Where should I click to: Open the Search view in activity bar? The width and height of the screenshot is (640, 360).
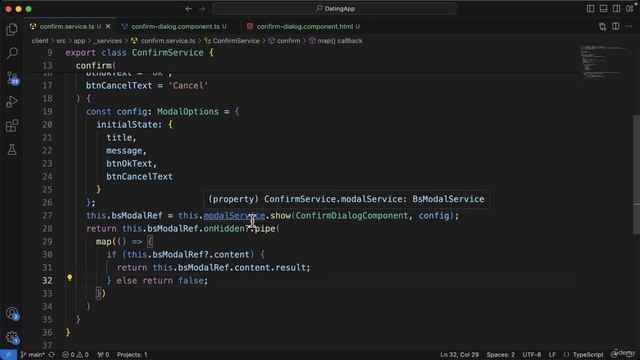click(x=12, y=53)
